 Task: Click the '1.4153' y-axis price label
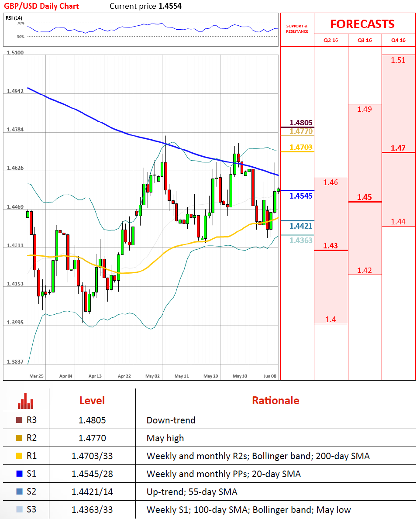pyautogui.click(x=15, y=284)
